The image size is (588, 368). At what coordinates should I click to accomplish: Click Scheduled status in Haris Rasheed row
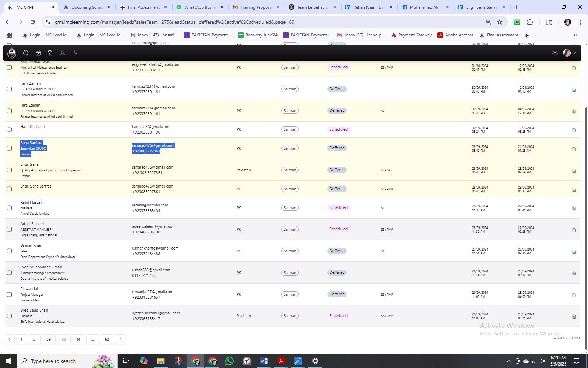[338, 129]
